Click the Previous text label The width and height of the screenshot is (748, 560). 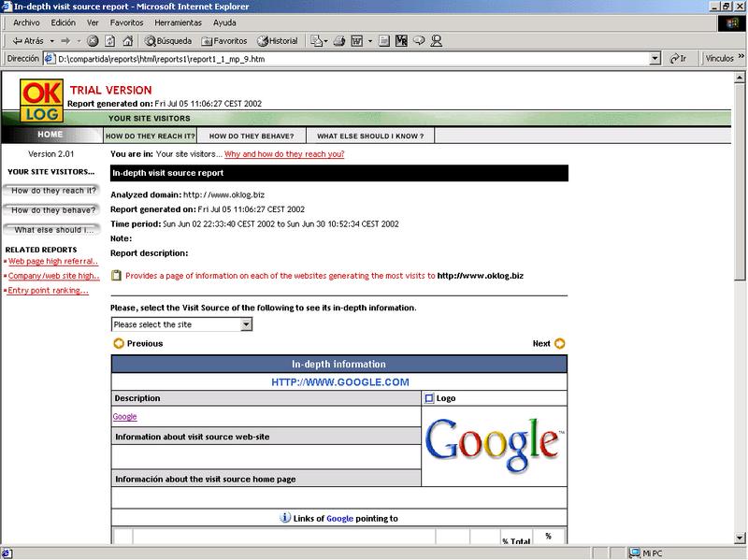click(x=145, y=343)
